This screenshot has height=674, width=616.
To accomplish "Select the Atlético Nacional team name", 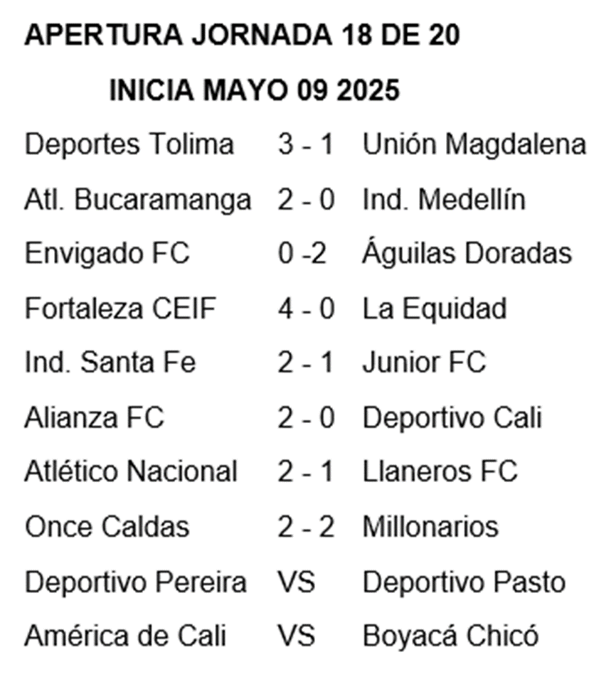I will click(131, 470).
